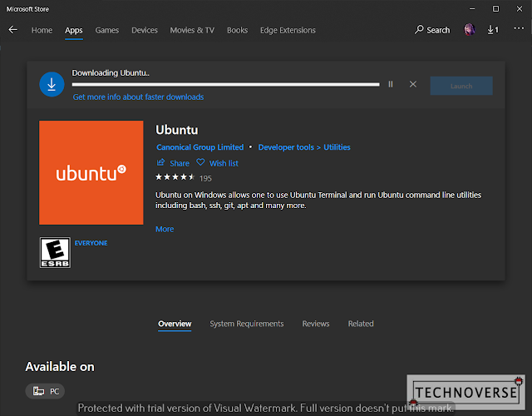Click the PC availability badge
The width and height of the screenshot is (532, 416).
(x=45, y=391)
